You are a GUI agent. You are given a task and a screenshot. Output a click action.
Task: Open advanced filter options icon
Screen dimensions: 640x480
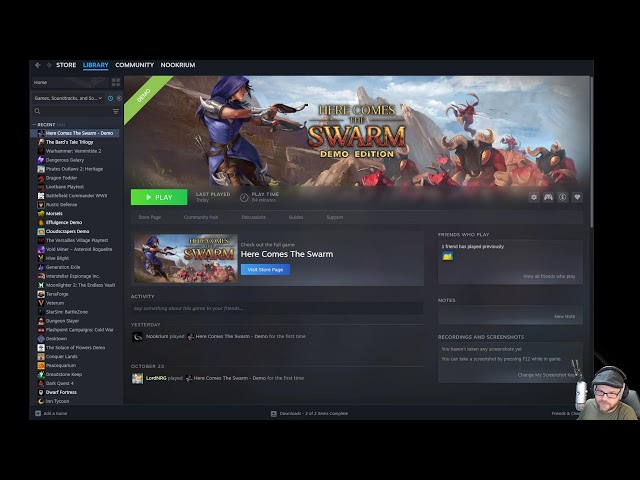(x=116, y=111)
